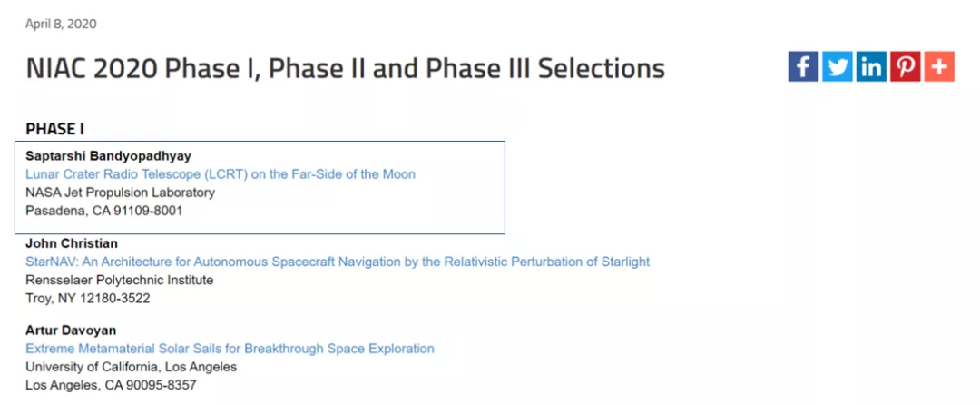Open more sharing options plus icon

tap(939, 67)
